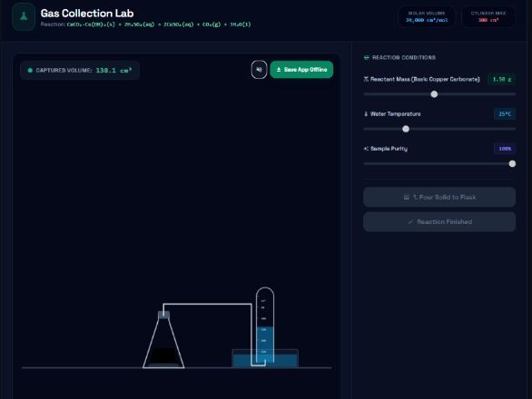This screenshot has height=399, width=532.
Task: Click the 1.50 g mass value badge
Action: click(x=501, y=79)
